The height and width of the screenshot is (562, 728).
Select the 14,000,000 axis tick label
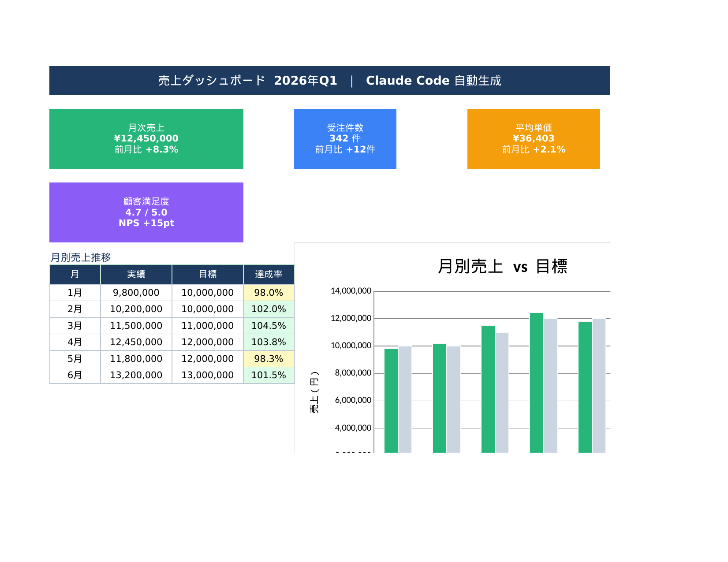coord(351,291)
